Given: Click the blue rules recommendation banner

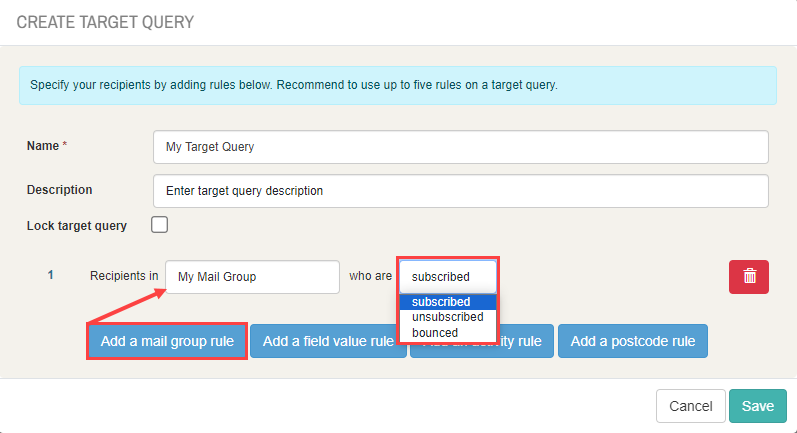Looking at the screenshot, I should click(397, 85).
